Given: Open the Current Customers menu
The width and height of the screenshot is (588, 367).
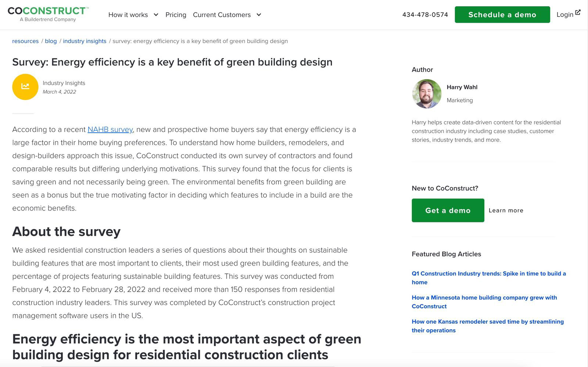Looking at the screenshot, I should pos(222,15).
